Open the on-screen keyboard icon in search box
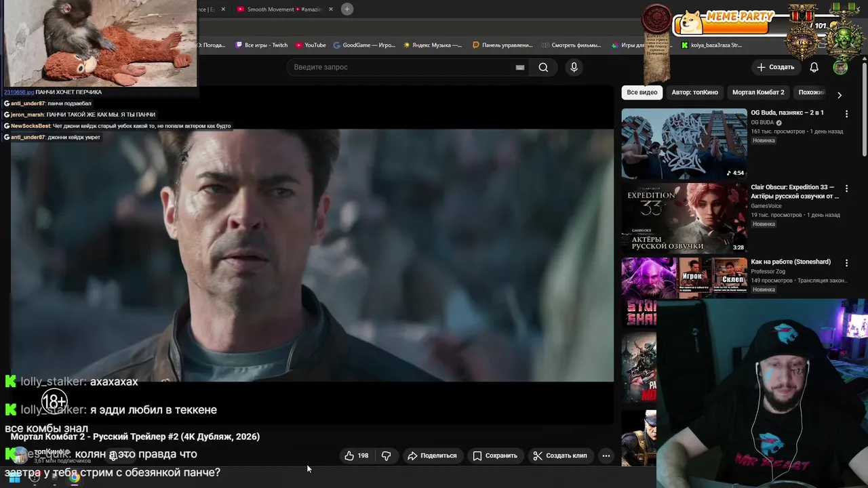Viewport: 868px width, 488px height. [520, 67]
